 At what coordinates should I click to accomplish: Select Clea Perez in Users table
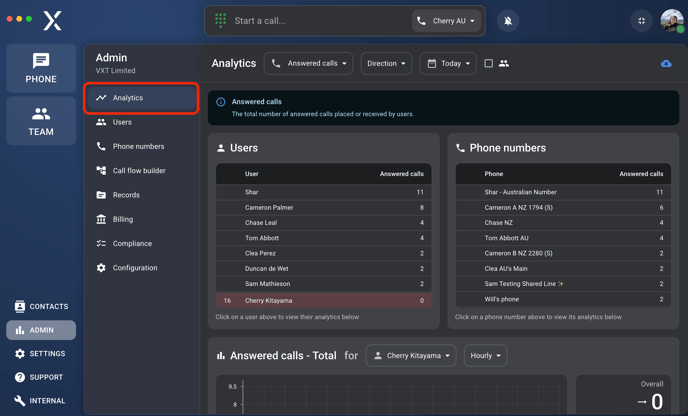[x=323, y=253]
